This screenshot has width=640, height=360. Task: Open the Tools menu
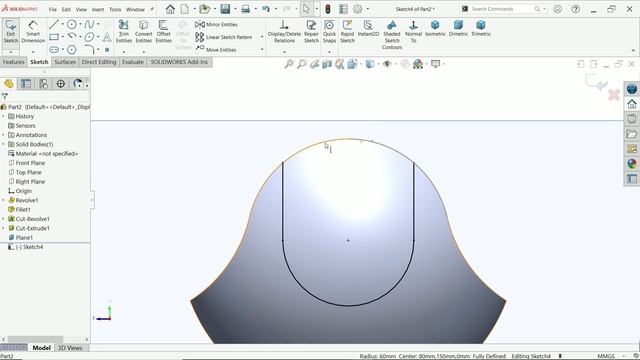[x=115, y=9]
